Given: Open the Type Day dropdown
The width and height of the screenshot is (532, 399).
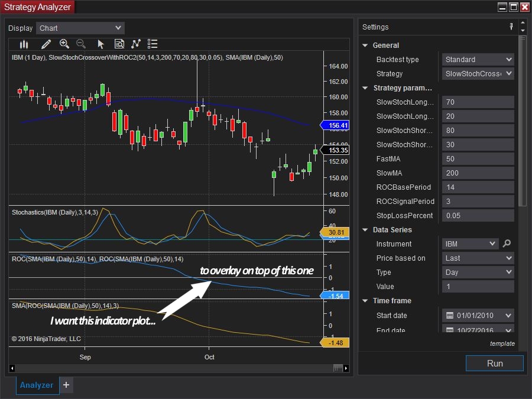Looking at the screenshot, I should [478, 273].
